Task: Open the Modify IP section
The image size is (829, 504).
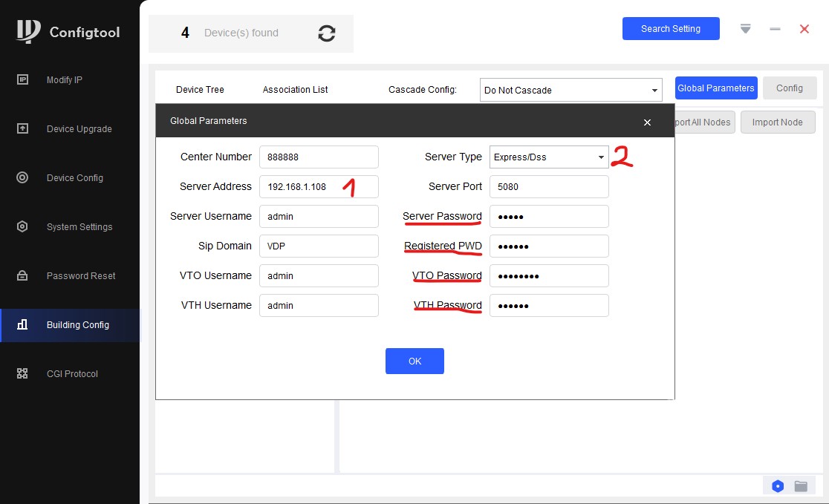Action: [x=64, y=80]
